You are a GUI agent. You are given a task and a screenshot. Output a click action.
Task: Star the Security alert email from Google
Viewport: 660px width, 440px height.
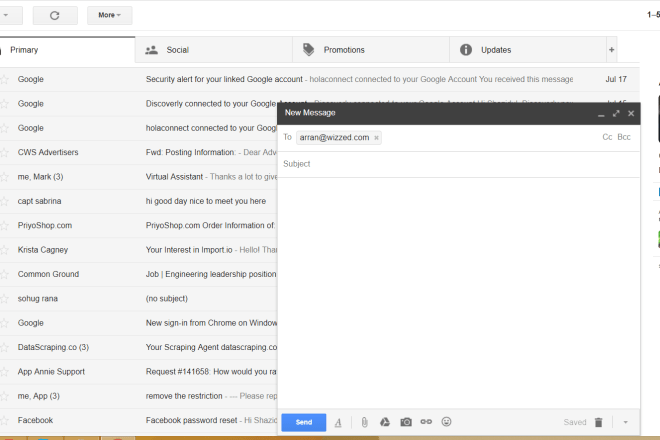[x=5, y=78]
